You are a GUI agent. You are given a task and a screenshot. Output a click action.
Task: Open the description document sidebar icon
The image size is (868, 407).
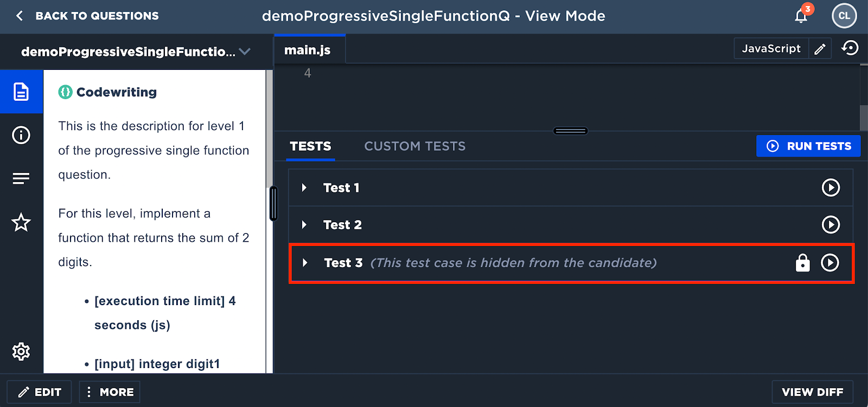pyautogui.click(x=21, y=92)
